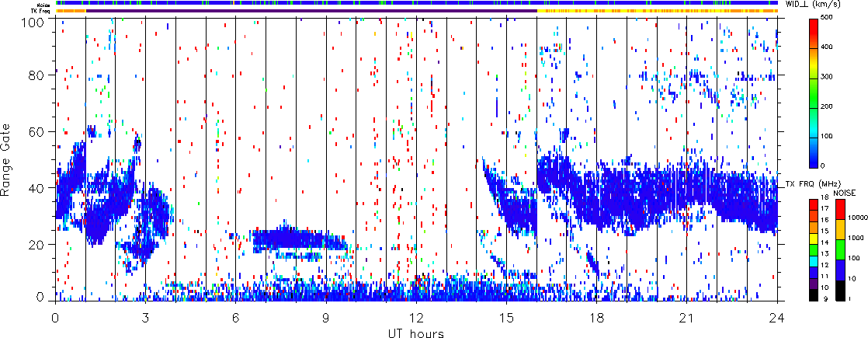Screen dimensions: 868x338
Task: Click the red segment of NOISE colorbar
Action: pyautogui.click(x=840, y=209)
